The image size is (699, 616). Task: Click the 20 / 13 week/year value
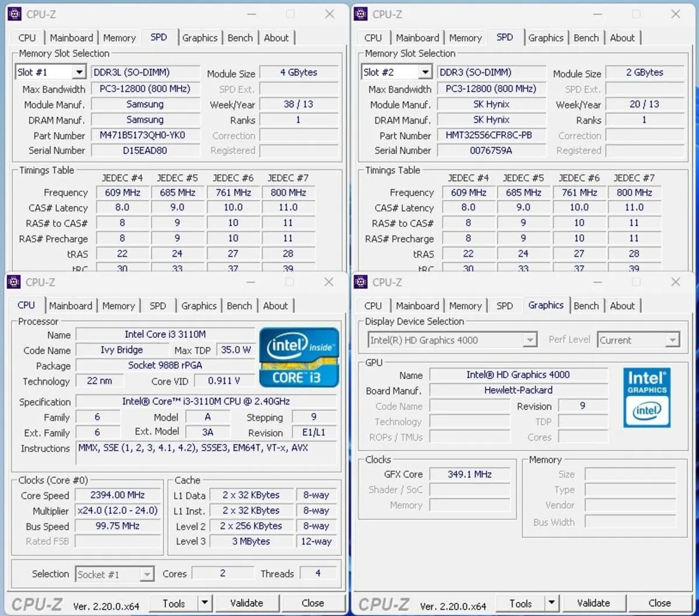(645, 104)
